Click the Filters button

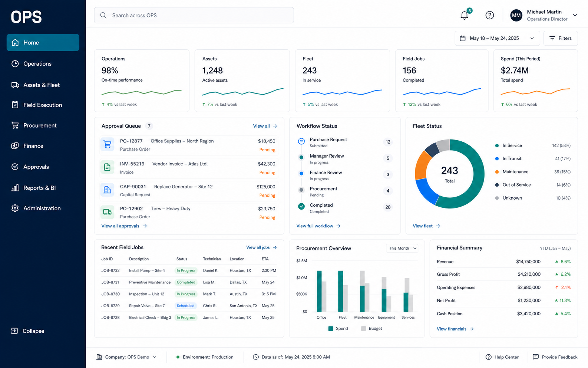pos(561,38)
